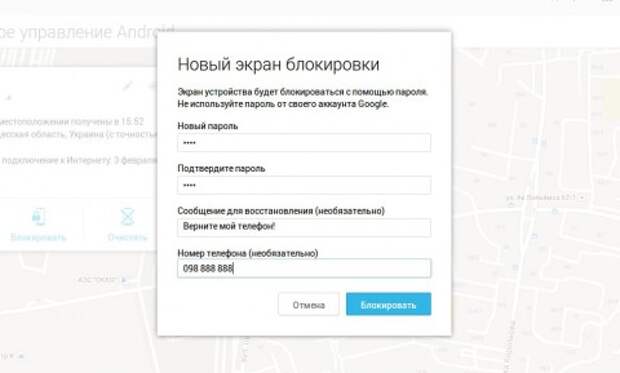Click the faded Очистить label in background panel
Image resolution: width=620 pixels, height=373 pixels.
127,237
